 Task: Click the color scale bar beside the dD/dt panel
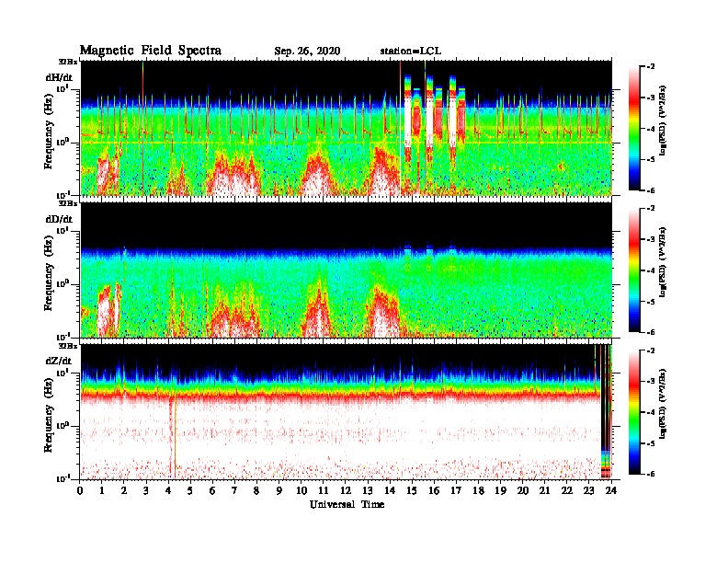[634, 270]
